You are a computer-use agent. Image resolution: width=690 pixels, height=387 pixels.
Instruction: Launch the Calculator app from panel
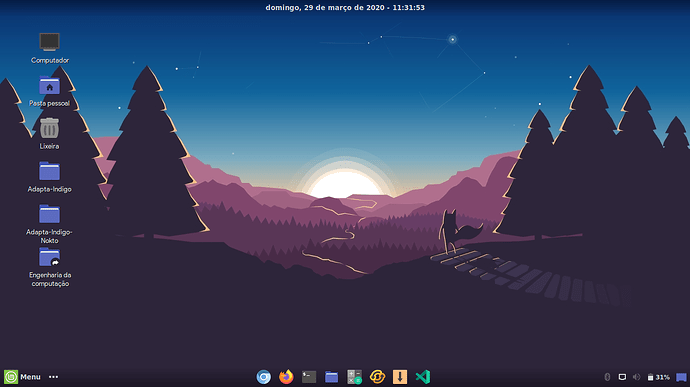[x=354, y=377]
